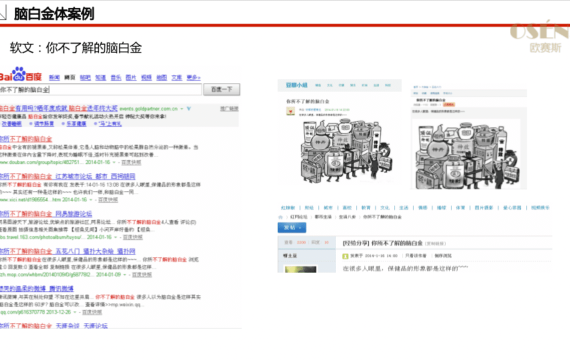Click the green icon beside 发表于 date
Image resolution: width=570 pixels, height=360 pixels.
click(345, 256)
